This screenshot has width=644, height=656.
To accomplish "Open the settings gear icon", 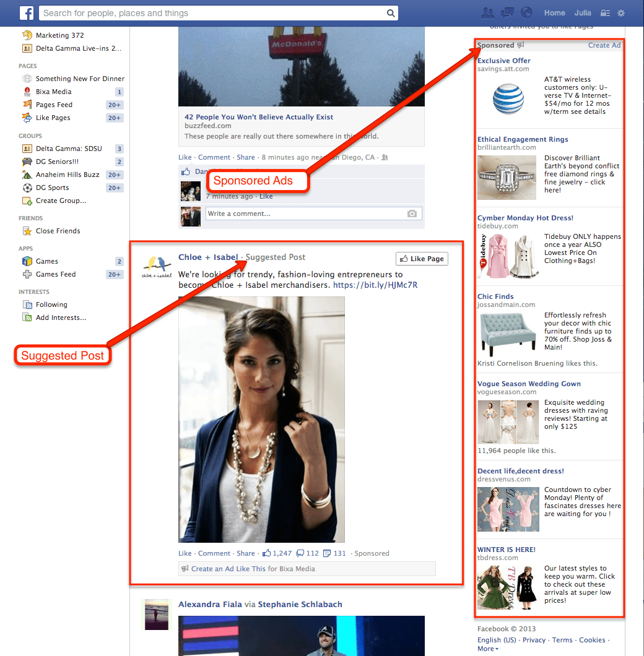I will [621, 13].
